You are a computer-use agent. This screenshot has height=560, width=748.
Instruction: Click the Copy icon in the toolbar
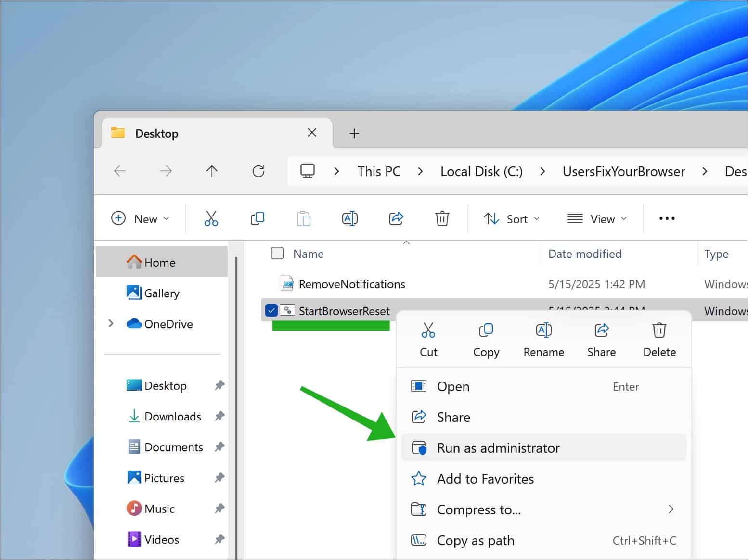[x=258, y=218]
